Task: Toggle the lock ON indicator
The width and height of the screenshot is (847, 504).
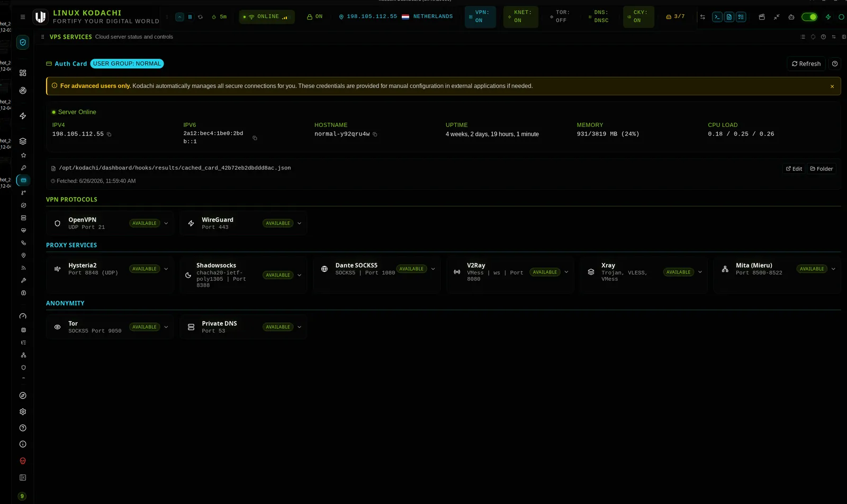Action: (315, 17)
